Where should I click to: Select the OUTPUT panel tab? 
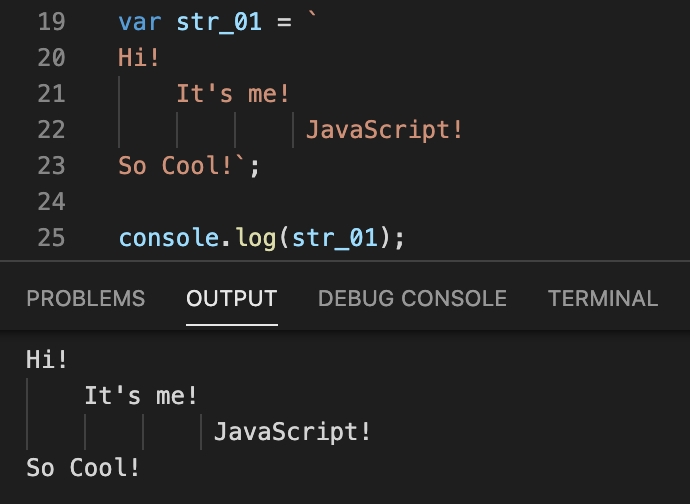(232, 298)
